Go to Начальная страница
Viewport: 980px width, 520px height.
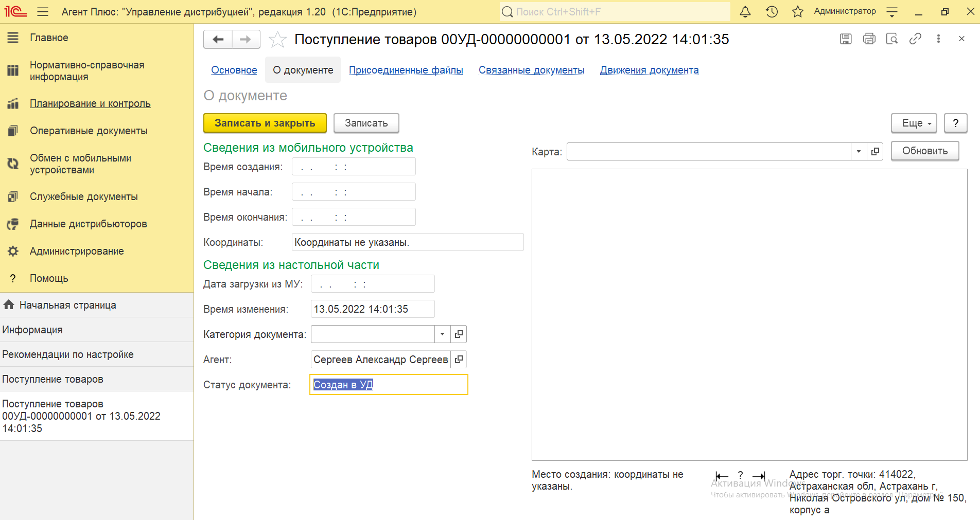97,305
